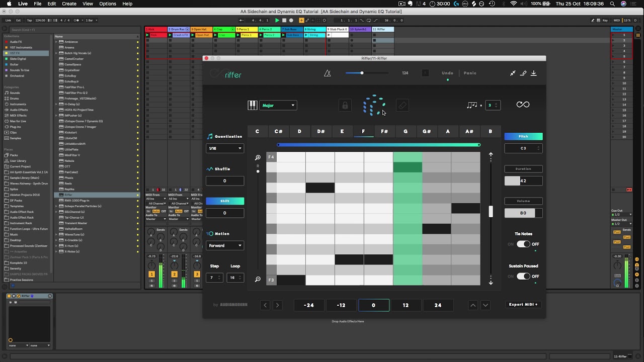This screenshot has width=644, height=362.
Task: Click the Volume value bar showing 80
Action: [523, 213]
